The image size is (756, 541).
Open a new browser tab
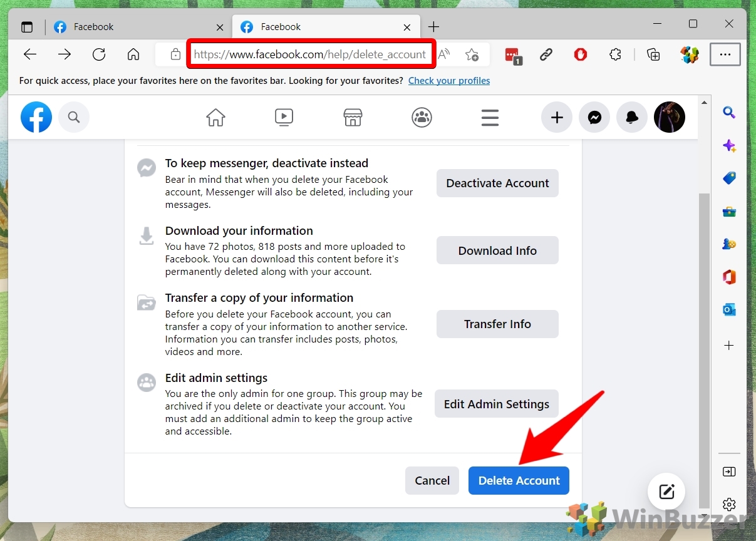point(433,27)
